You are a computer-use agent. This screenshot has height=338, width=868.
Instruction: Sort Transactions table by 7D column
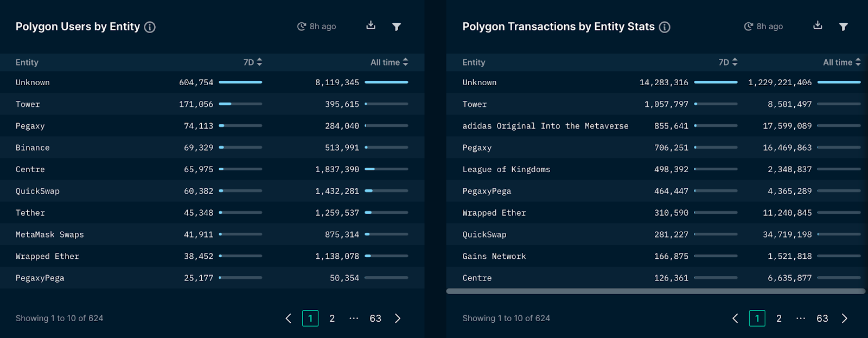pos(728,62)
